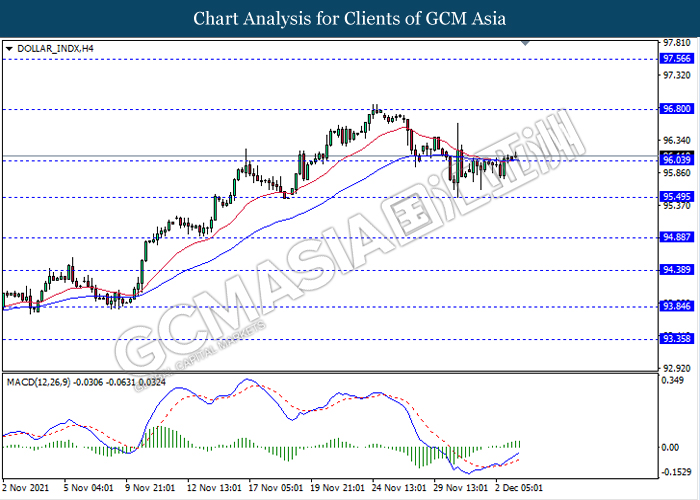Click the 95.495 price level label
Screen dimensions: 700x500
tap(677, 197)
